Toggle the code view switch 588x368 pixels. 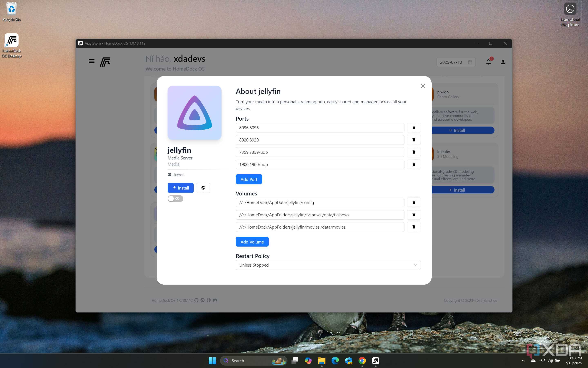[x=175, y=199]
